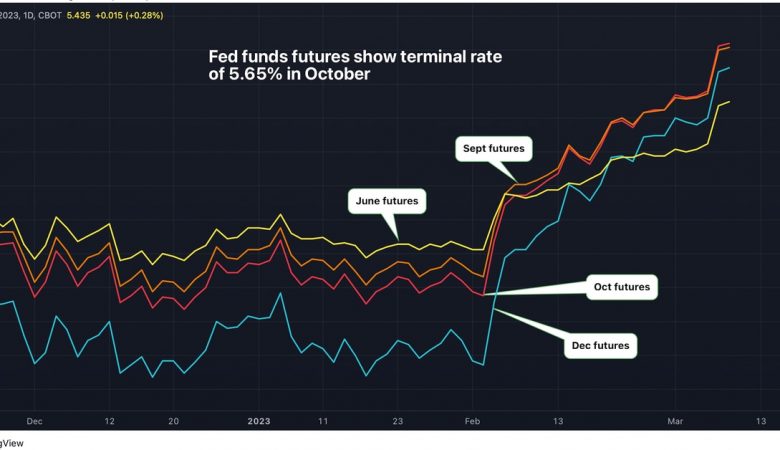Click the 12 date tick on axis
This screenshot has width=780, height=450.
[109, 421]
